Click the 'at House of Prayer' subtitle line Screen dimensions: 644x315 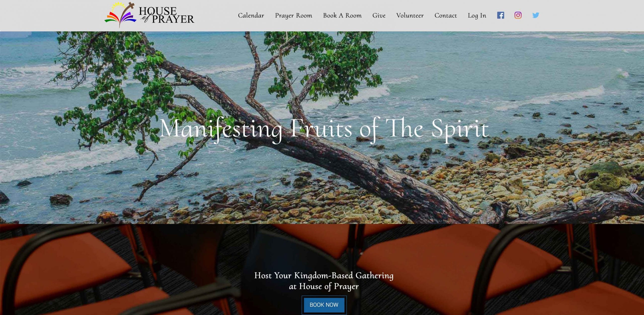[324, 286]
